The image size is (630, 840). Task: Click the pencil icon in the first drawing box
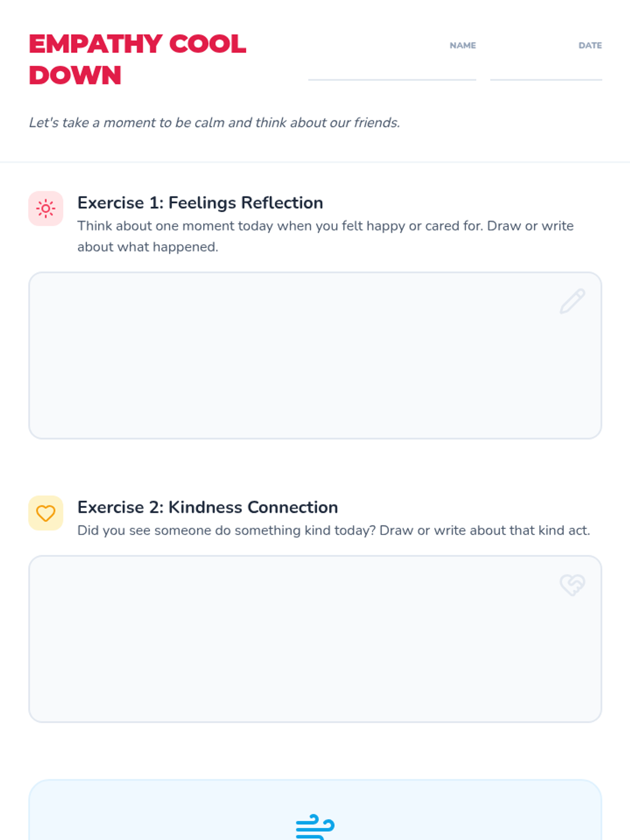click(572, 301)
